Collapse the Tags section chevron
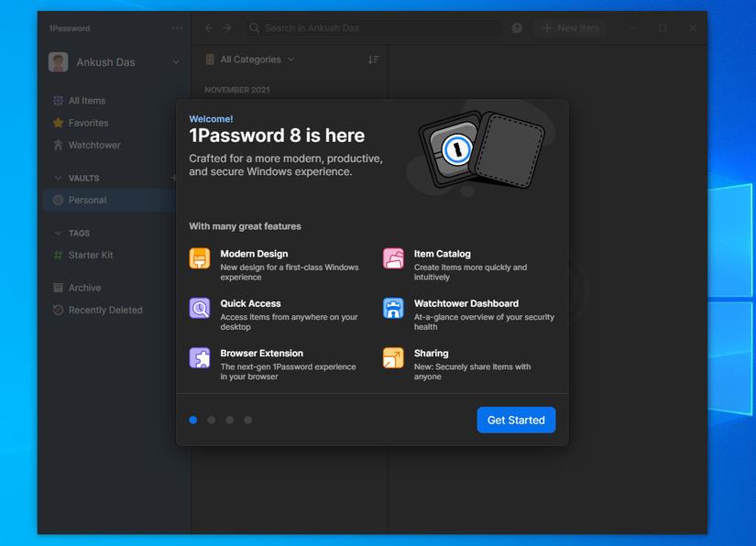Screen dimensions: 756x546 point(59,233)
